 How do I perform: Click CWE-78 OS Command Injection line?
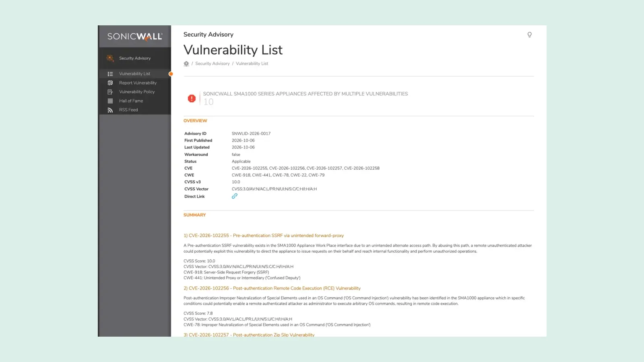277,325
